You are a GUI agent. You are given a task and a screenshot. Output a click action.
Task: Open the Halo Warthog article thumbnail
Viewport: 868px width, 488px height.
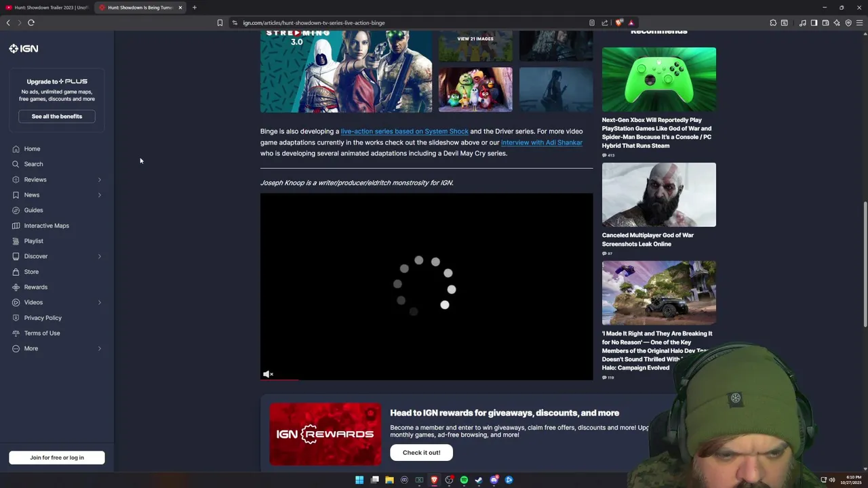(x=658, y=293)
